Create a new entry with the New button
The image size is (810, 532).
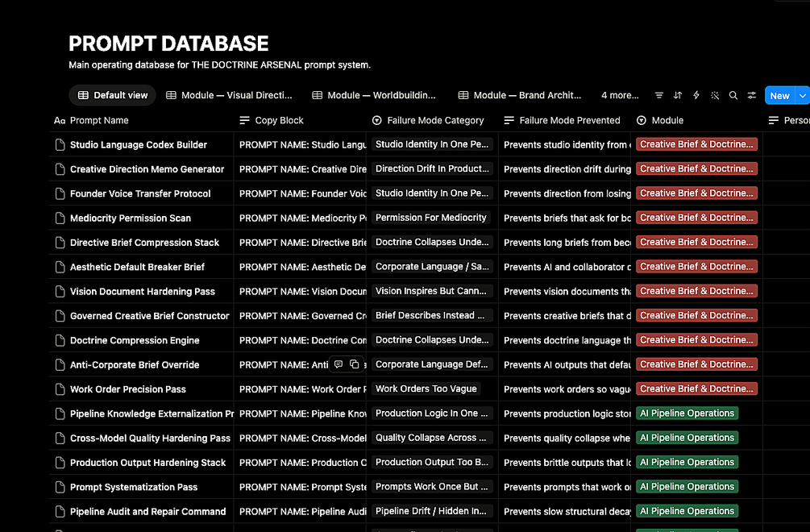coord(779,96)
